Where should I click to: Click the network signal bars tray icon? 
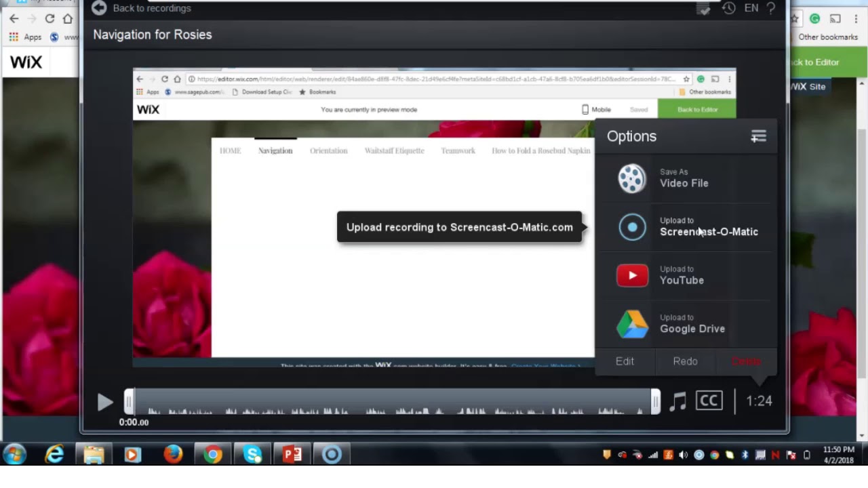[652, 455]
